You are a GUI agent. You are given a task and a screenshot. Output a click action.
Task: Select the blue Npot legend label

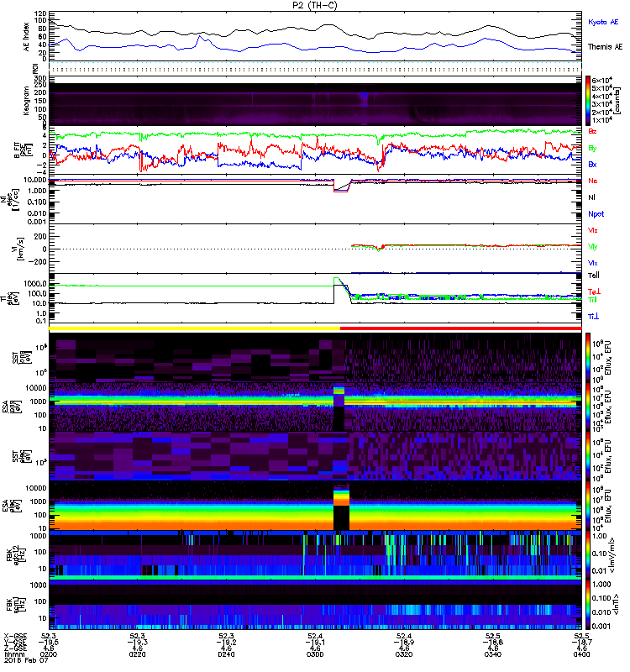click(x=596, y=214)
